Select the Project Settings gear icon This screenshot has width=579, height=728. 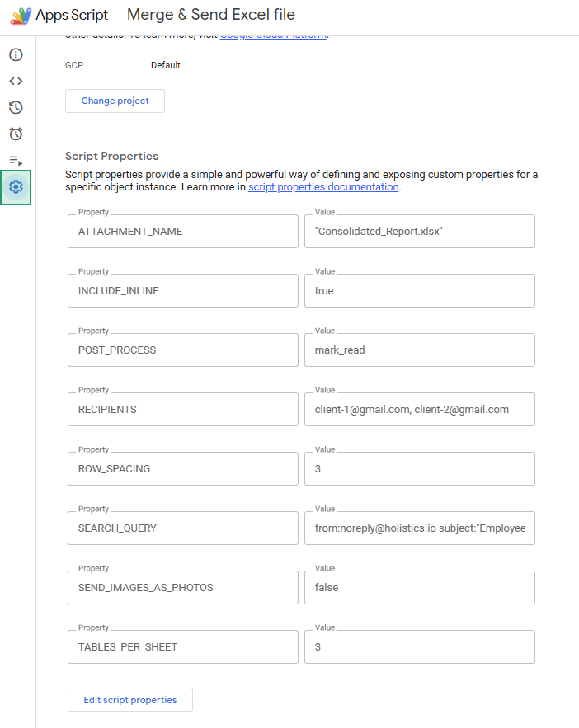pyautogui.click(x=16, y=187)
